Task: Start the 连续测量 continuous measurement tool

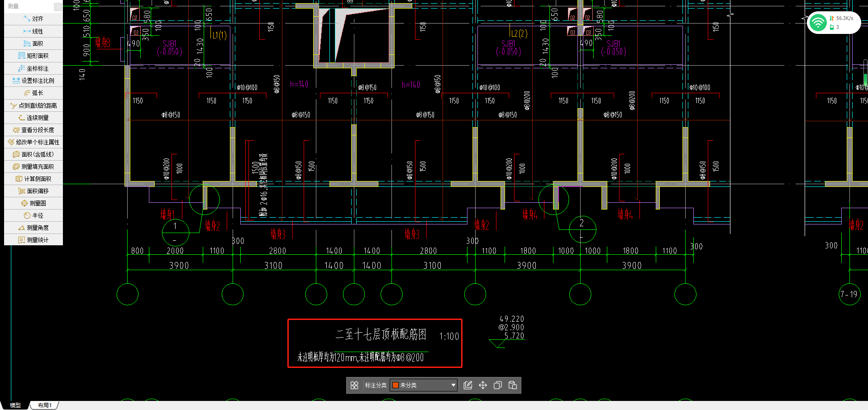Action: [x=33, y=118]
